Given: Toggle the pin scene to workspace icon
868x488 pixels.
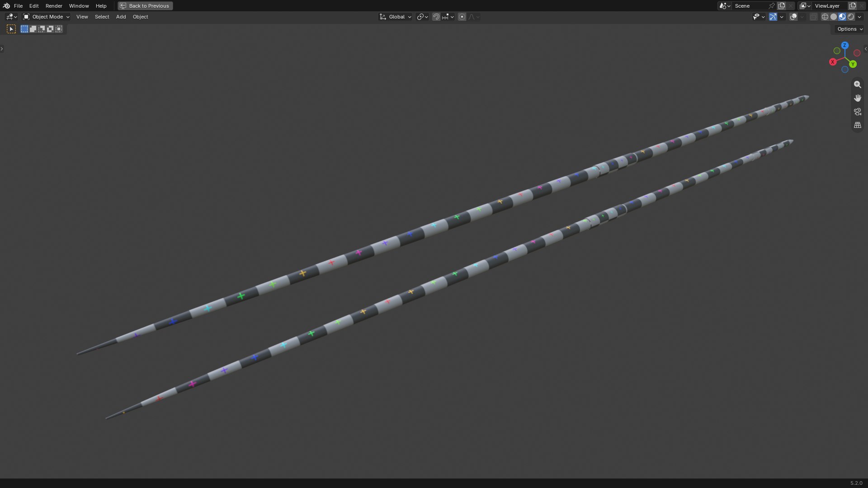Looking at the screenshot, I should [772, 6].
